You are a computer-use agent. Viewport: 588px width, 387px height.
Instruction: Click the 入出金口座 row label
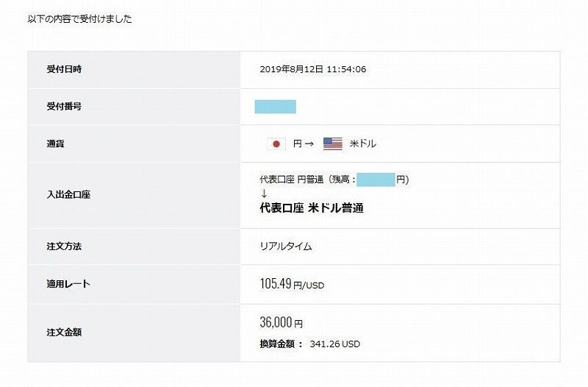tap(68, 195)
